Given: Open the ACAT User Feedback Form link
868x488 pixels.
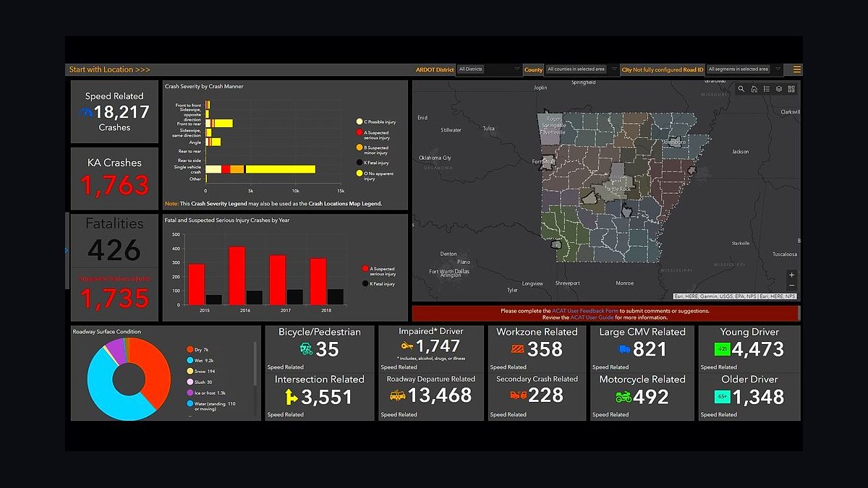Looking at the screenshot, I should 587,311.
